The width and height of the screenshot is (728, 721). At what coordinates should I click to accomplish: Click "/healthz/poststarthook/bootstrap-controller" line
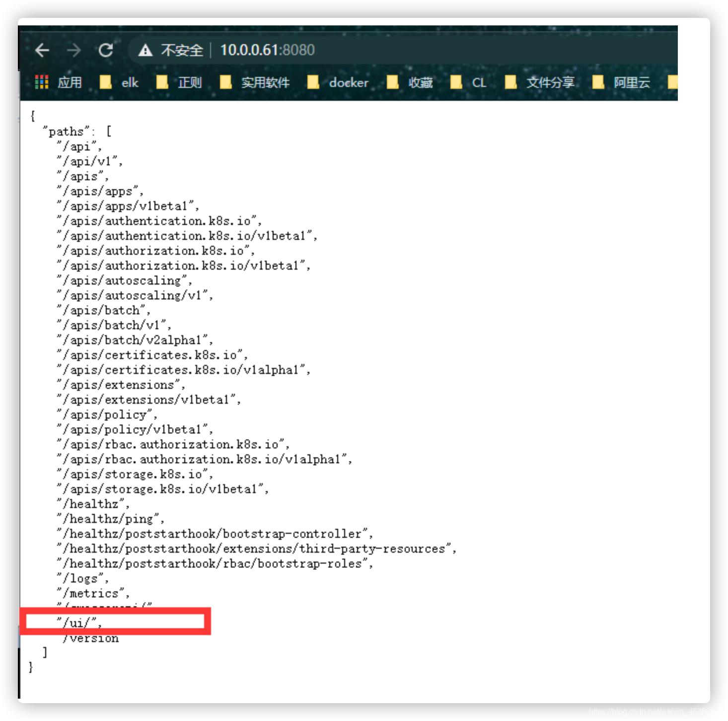pyautogui.click(x=215, y=534)
